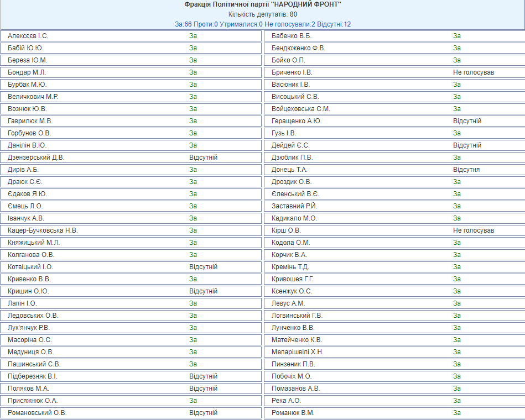525x420 pixels.
Task: Select deputy name Підберезняк В.І.
Action: [33, 376]
